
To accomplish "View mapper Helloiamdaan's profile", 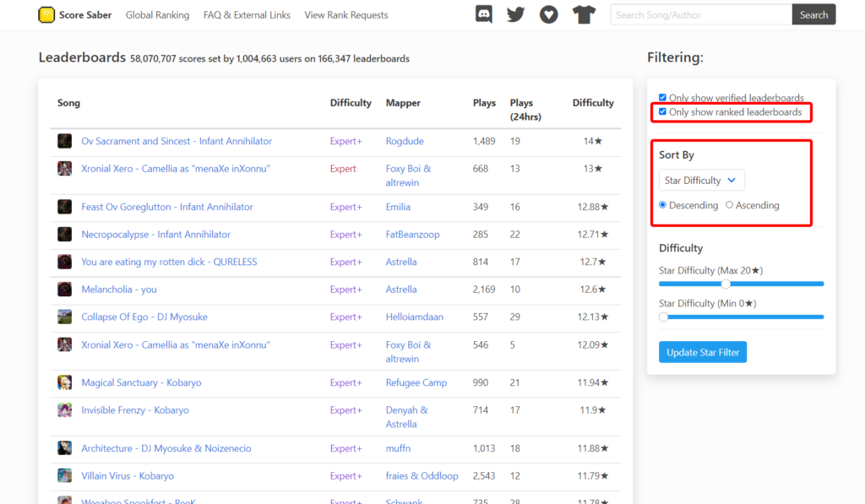I will (414, 317).
